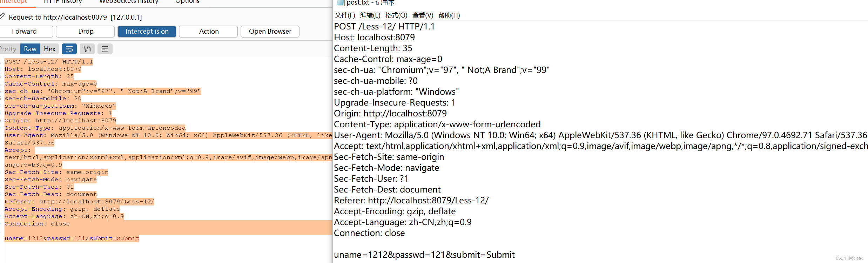Open the HTTP history tab
The height and width of the screenshot is (263, 868).
click(63, 1)
